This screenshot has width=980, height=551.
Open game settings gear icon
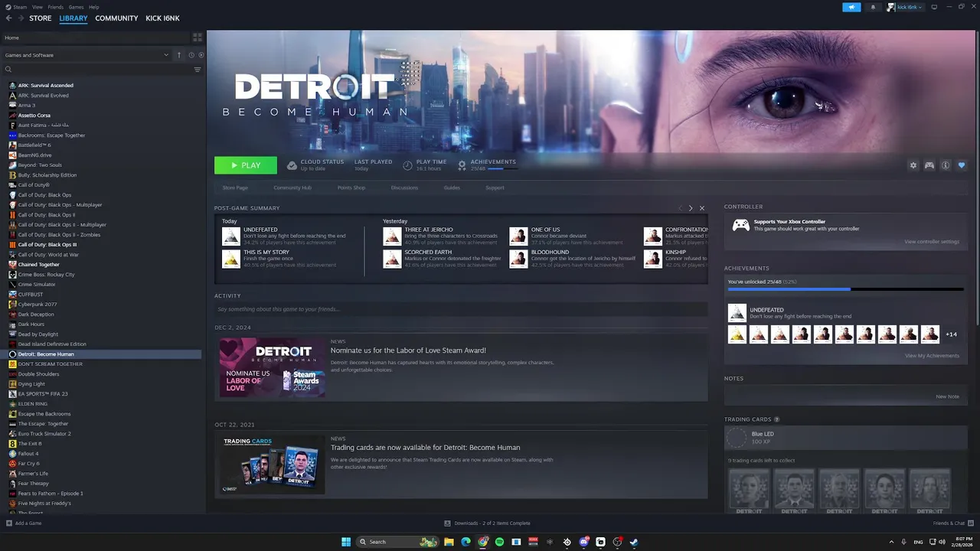913,165
